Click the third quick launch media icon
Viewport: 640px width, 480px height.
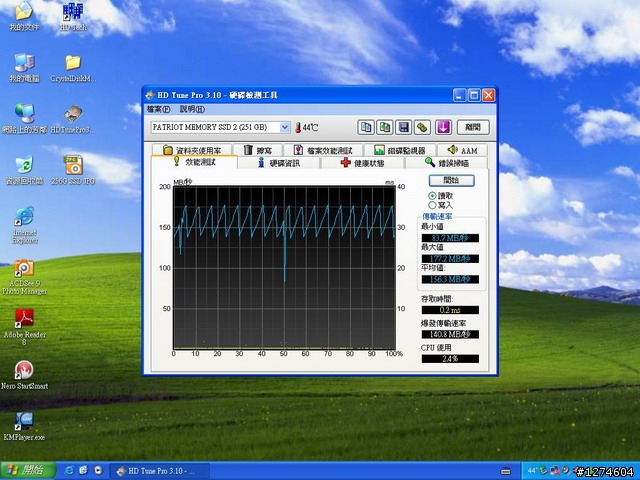pyautogui.click(x=98, y=471)
